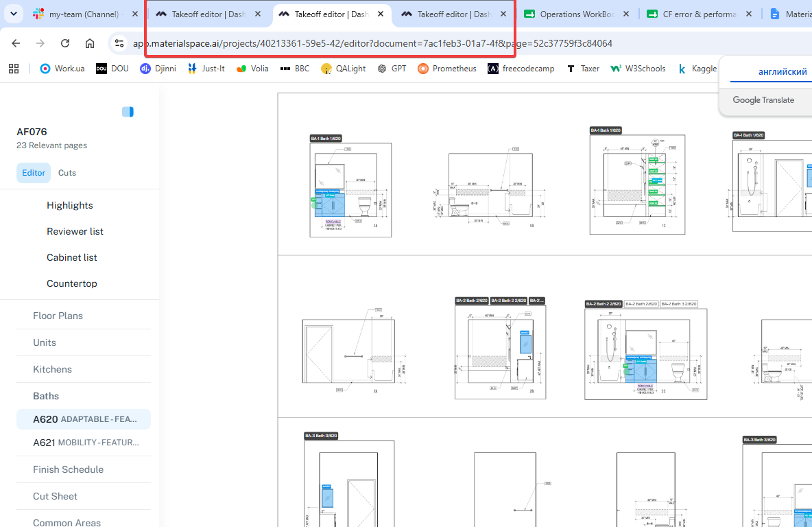Select first-row BA-1 Bath 1/620 vanity elevation
Viewport: 812px width, 527px height.
[350, 190]
